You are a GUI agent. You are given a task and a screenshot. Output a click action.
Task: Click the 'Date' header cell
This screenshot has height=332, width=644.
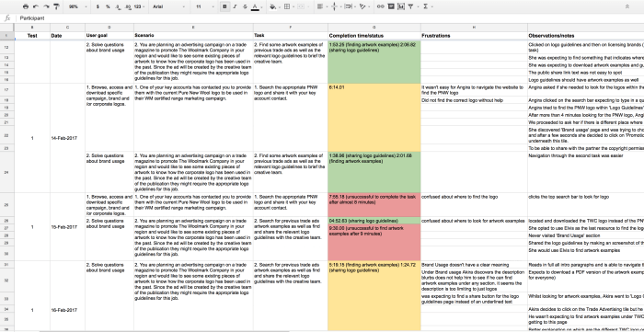(68, 36)
